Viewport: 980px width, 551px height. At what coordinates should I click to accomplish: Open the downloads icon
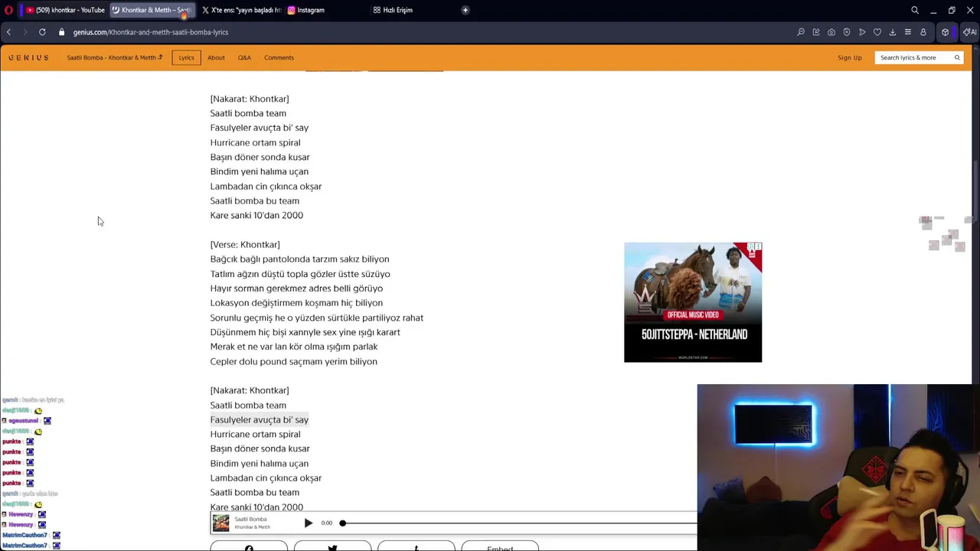tap(893, 32)
